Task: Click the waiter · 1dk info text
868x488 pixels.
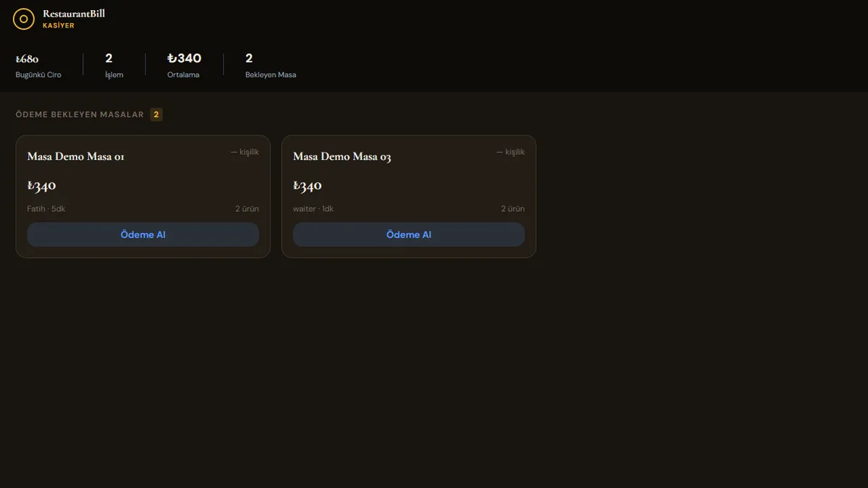Action: click(x=313, y=209)
